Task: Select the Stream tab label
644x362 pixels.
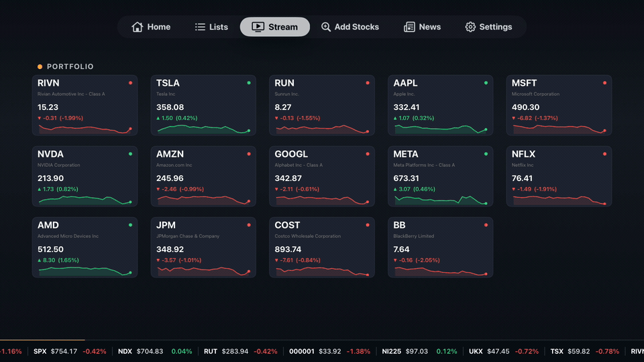Action: (x=283, y=27)
